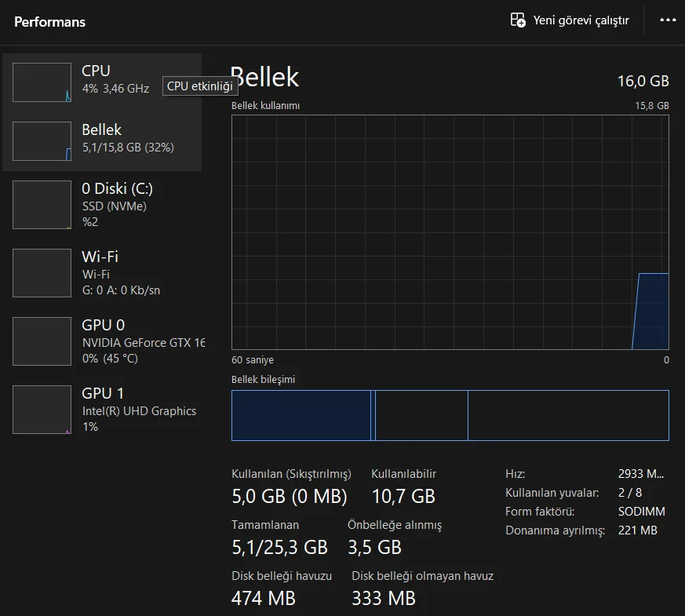The height and width of the screenshot is (616, 685).
Task: Click the Bellek mini graph thumbnail
Action: tap(42, 141)
